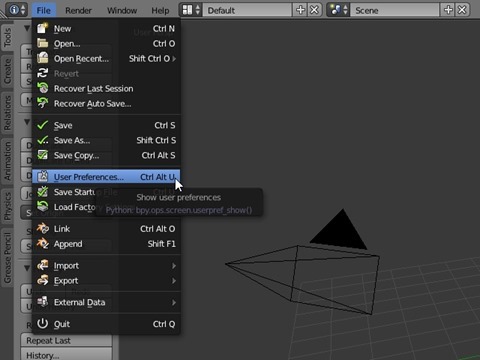The image size is (480, 360).
Task: Choose User Preferences from File menu
Action: pos(106,177)
